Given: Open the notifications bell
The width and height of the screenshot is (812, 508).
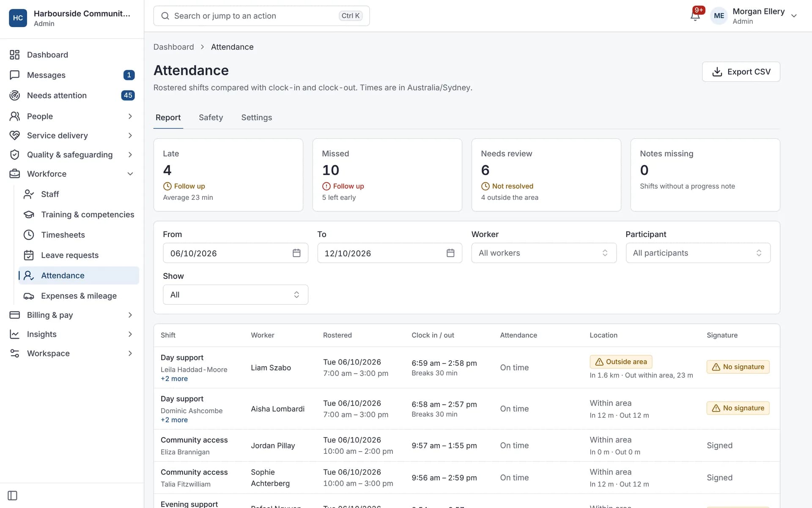Looking at the screenshot, I should click(695, 16).
